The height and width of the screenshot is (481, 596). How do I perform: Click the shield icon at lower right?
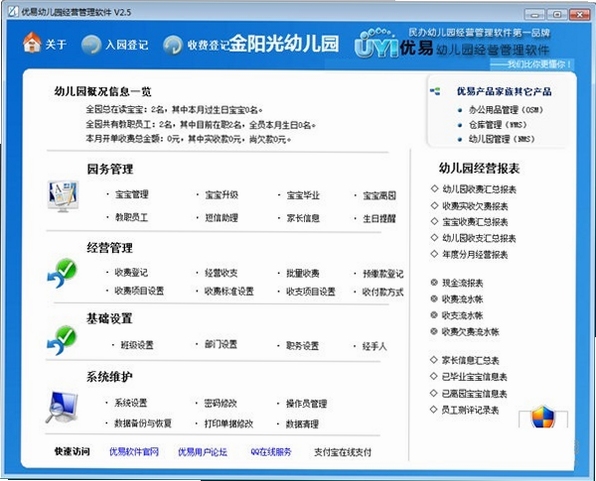tap(543, 417)
